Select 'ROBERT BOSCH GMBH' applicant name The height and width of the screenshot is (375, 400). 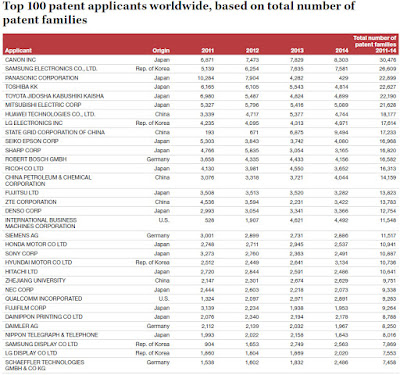tap(36, 159)
